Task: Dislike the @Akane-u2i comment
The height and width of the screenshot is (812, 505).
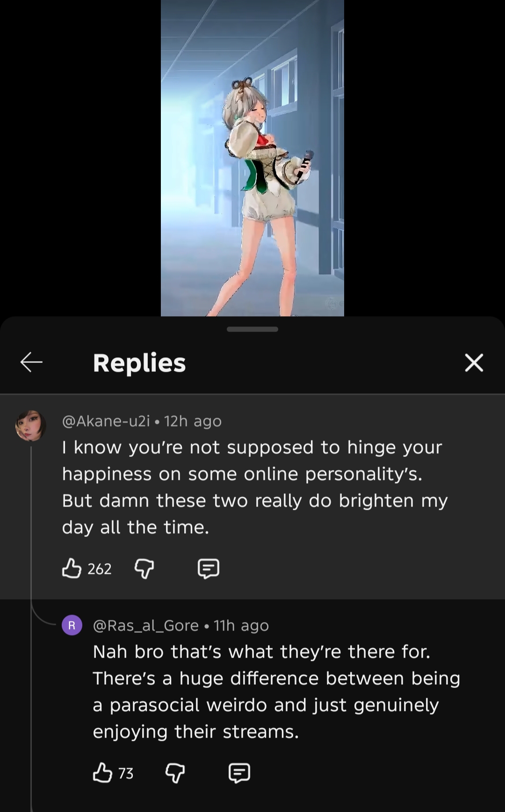Action: click(144, 569)
